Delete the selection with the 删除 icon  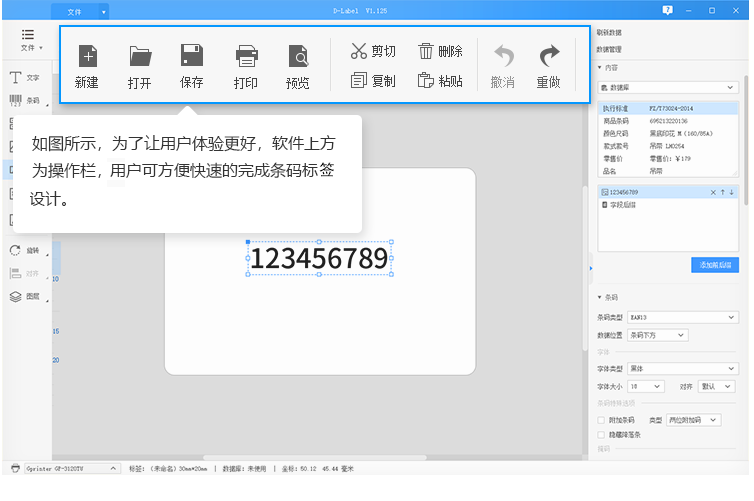tap(440, 51)
